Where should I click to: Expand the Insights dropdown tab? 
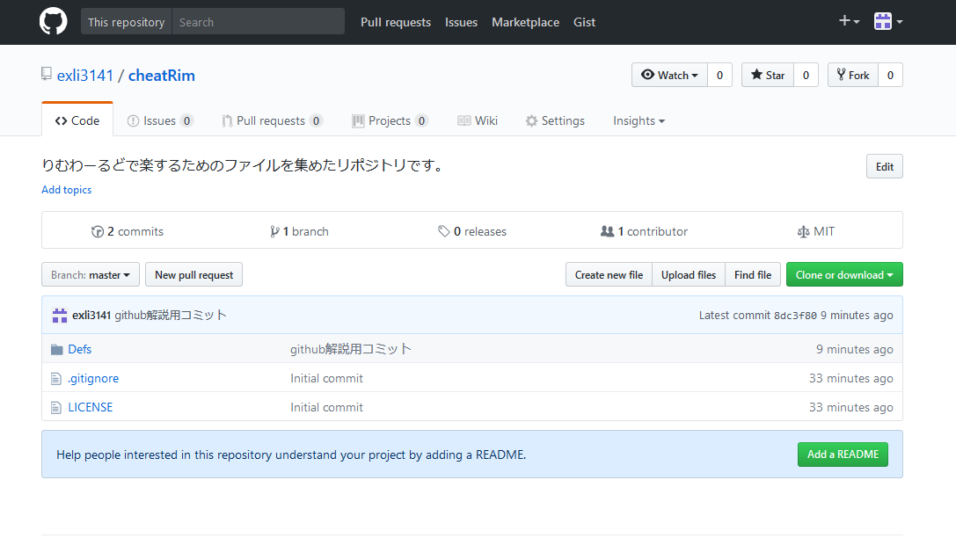639,120
